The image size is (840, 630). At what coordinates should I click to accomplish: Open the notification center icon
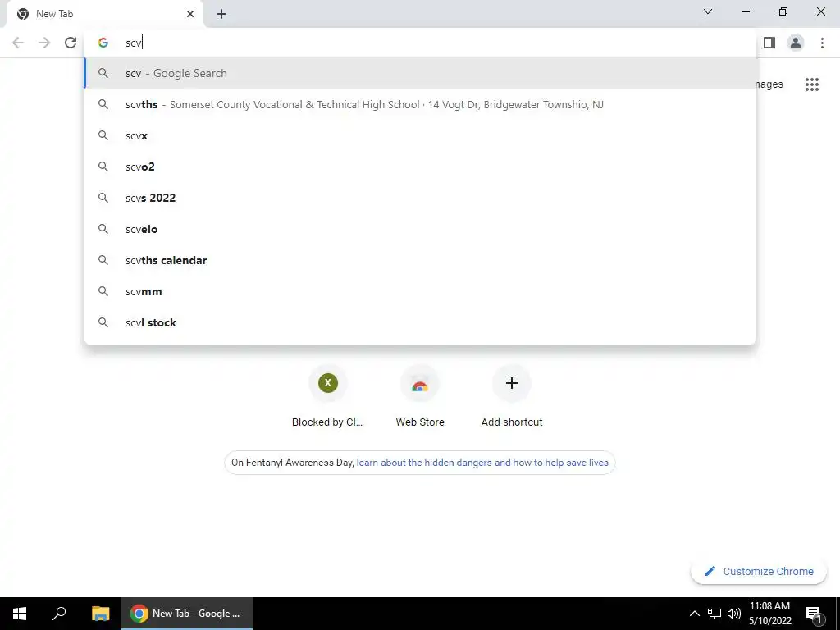point(814,614)
